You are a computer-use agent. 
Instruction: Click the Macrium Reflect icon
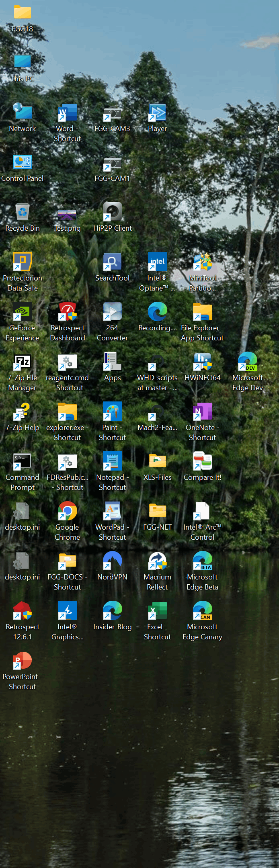158,561
